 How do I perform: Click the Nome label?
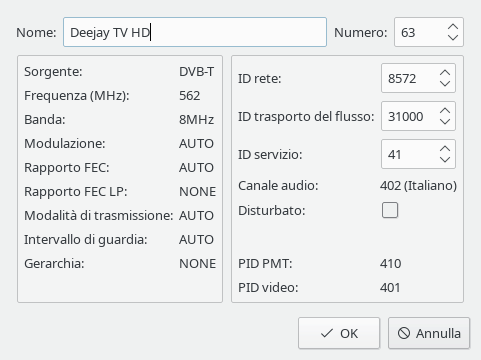point(36,32)
